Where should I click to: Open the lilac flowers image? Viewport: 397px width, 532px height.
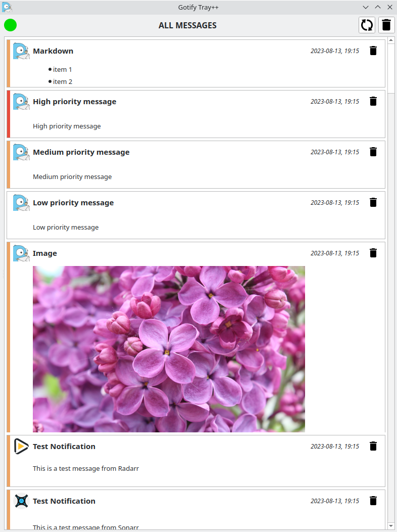tap(169, 349)
